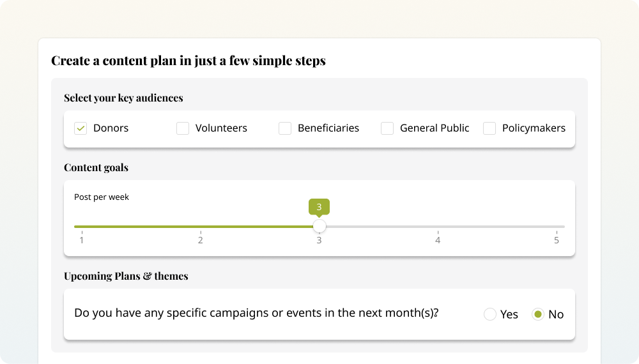639x364 pixels.
Task: Select the Policymakers audience checkbox
Action: pyautogui.click(x=489, y=128)
